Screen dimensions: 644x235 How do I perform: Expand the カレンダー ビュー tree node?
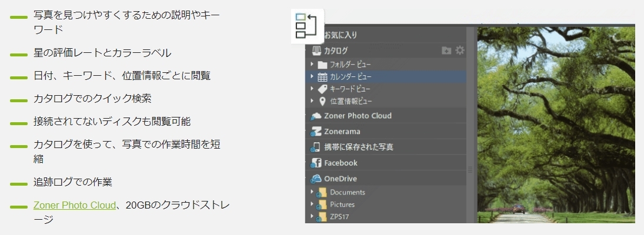click(312, 76)
